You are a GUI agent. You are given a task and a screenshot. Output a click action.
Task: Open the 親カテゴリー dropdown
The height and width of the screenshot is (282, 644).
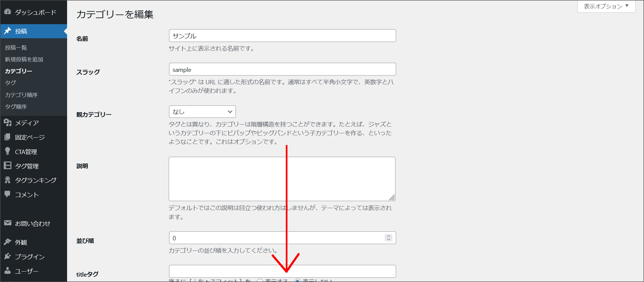tap(202, 112)
